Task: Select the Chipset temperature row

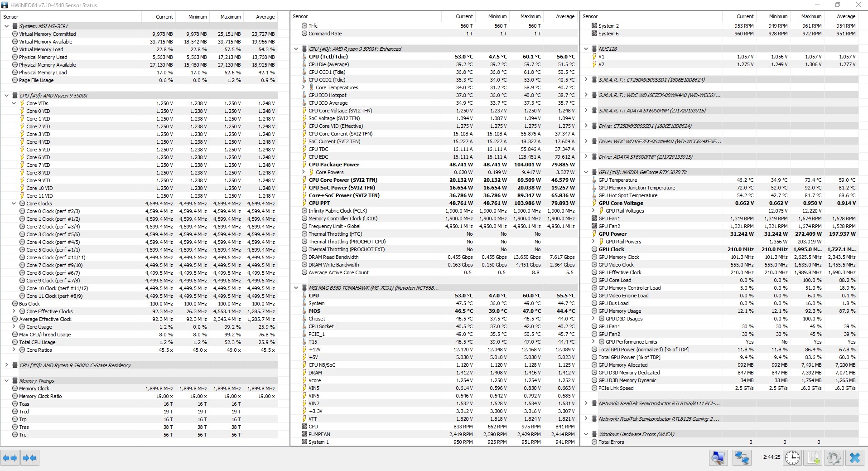Action: 434,319
